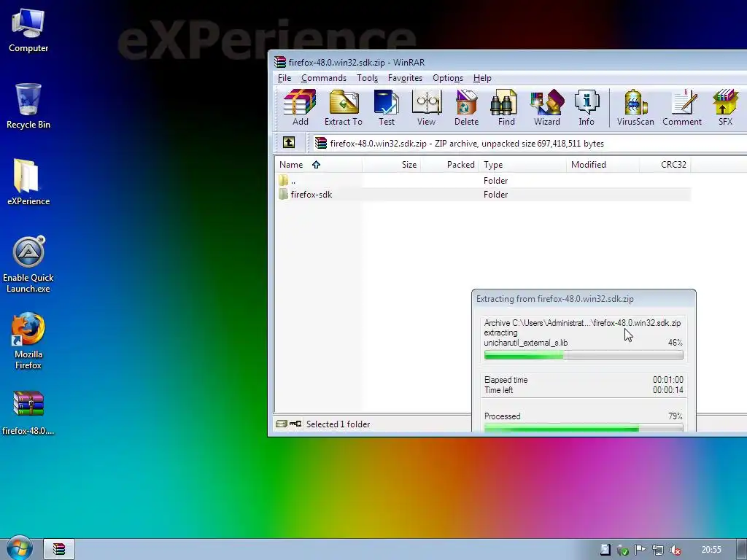Select the Mozilla Firefox shortcut

coord(28,341)
